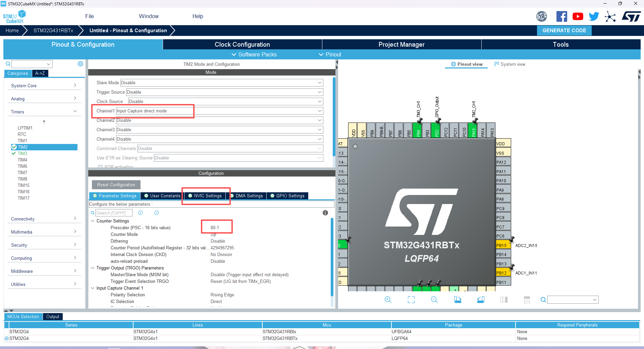
Task: Go to next parameter search result
Action: (157, 213)
